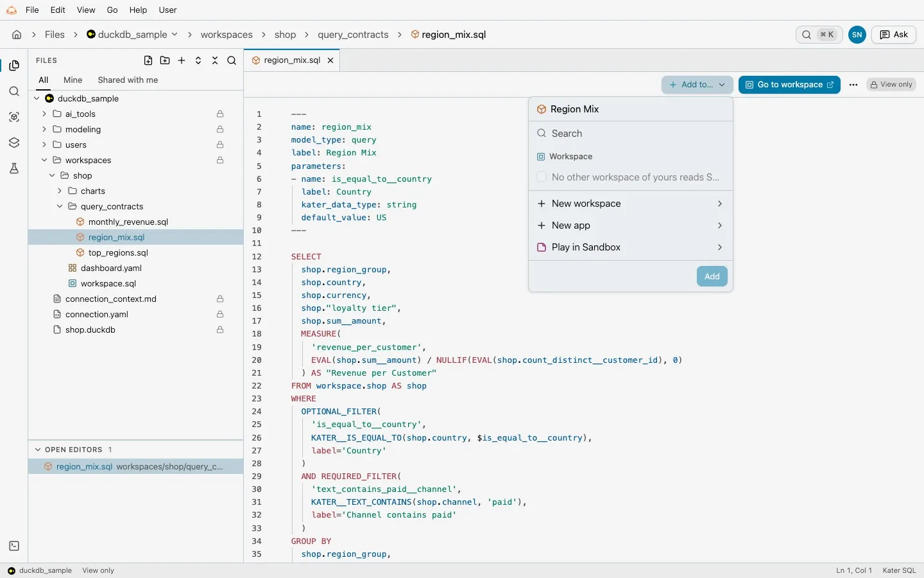Expand the ai_tools folder
The height and width of the screenshot is (578, 924).
(x=44, y=114)
